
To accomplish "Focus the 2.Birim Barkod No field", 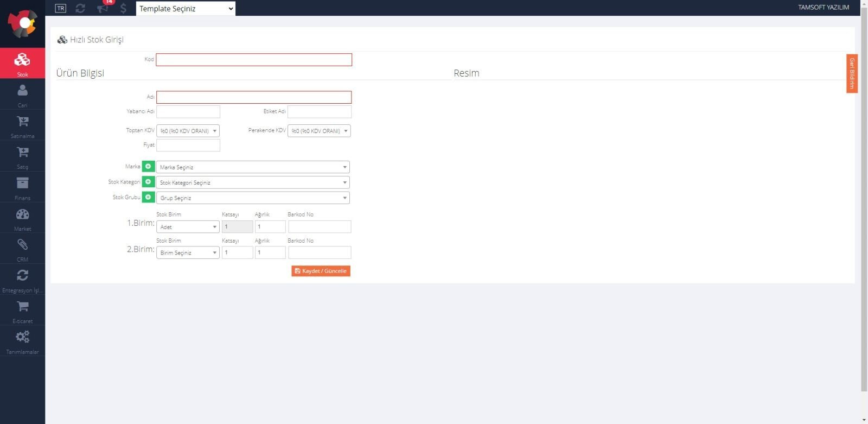I will (320, 252).
